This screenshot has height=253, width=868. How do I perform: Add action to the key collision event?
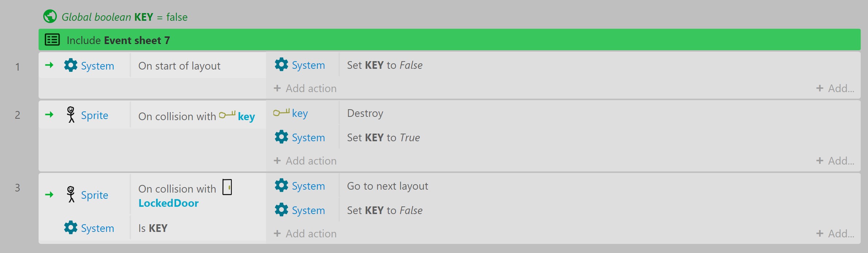point(305,161)
